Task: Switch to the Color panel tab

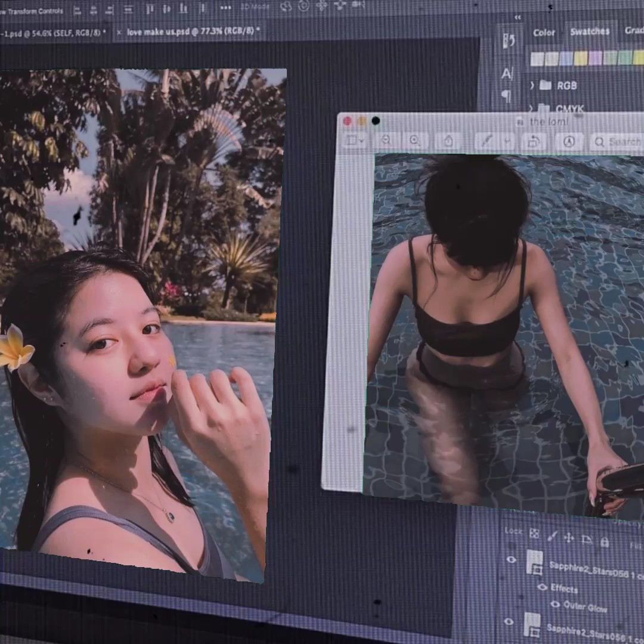Action: (544, 33)
